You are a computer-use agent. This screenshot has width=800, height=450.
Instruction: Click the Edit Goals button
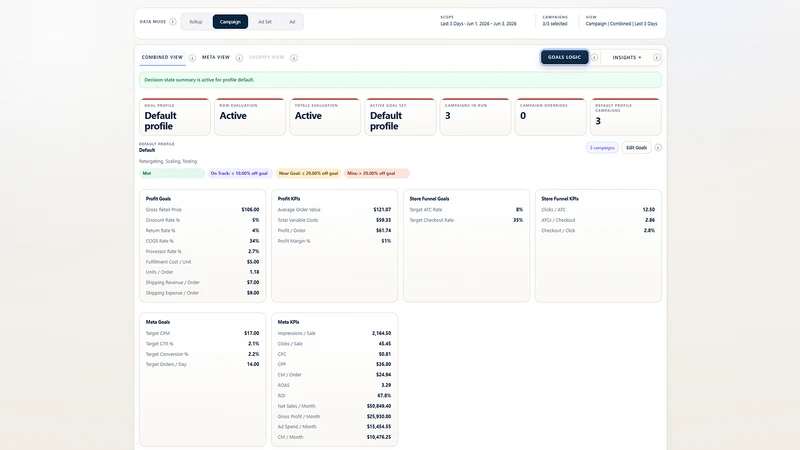point(636,147)
